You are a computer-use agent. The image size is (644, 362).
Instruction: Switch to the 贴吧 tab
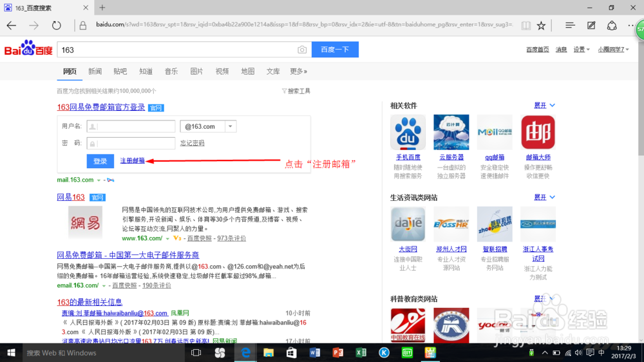[120, 71]
